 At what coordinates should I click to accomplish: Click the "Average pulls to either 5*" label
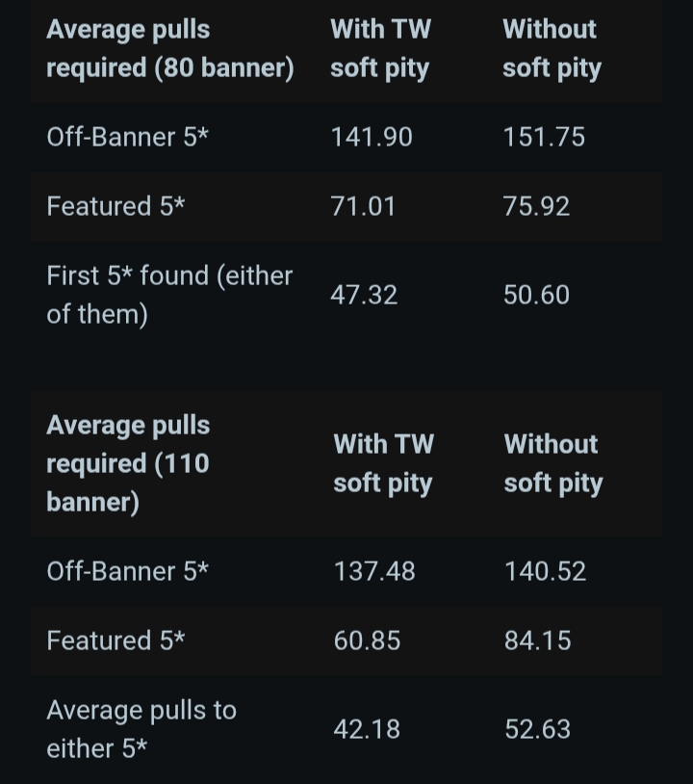pos(141,729)
